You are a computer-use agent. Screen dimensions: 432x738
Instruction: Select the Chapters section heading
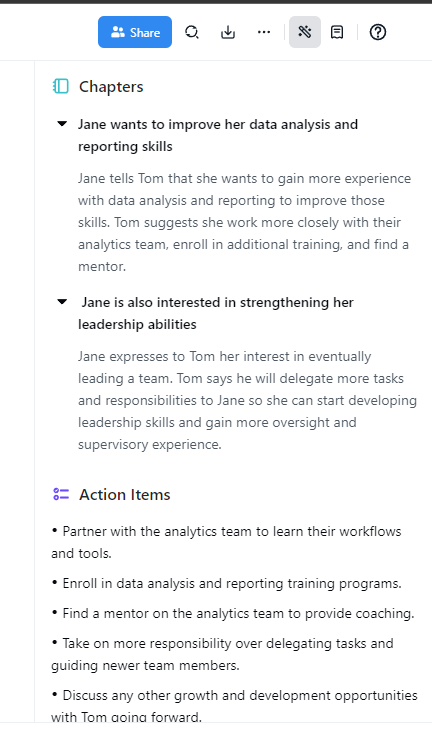pos(111,87)
